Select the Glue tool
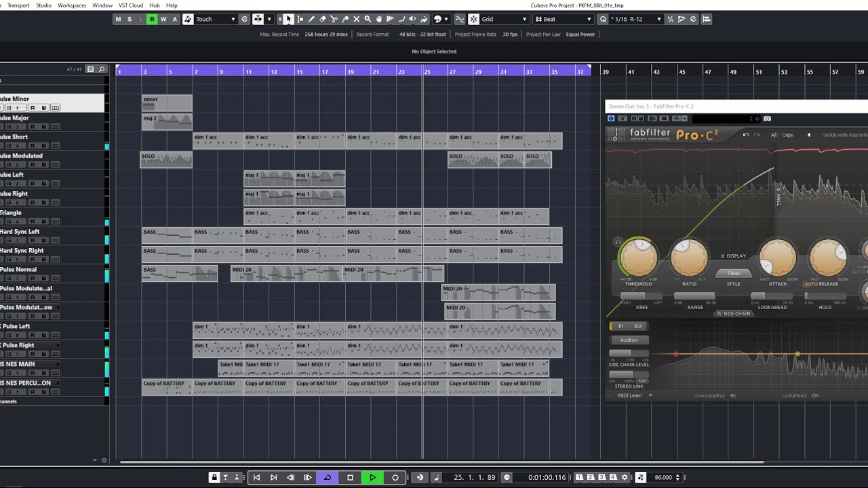 coord(345,19)
